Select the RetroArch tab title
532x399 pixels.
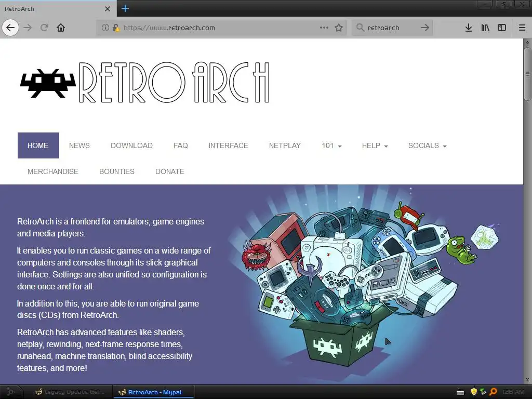19,9
